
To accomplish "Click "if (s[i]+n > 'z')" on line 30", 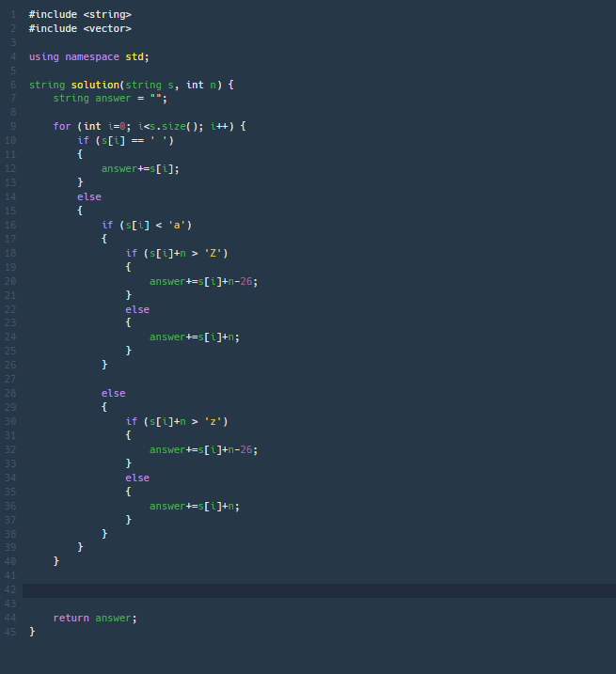I will pos(177,422).
